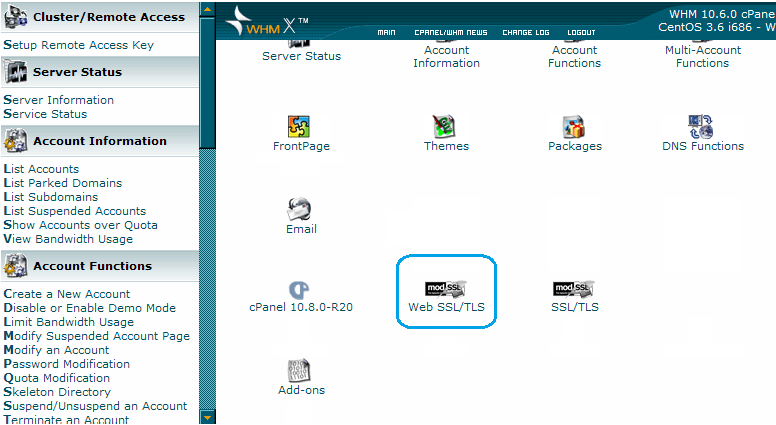776x425 pixels.
Task: Click the Server Status section header text
Action: (x=77, y=72)
